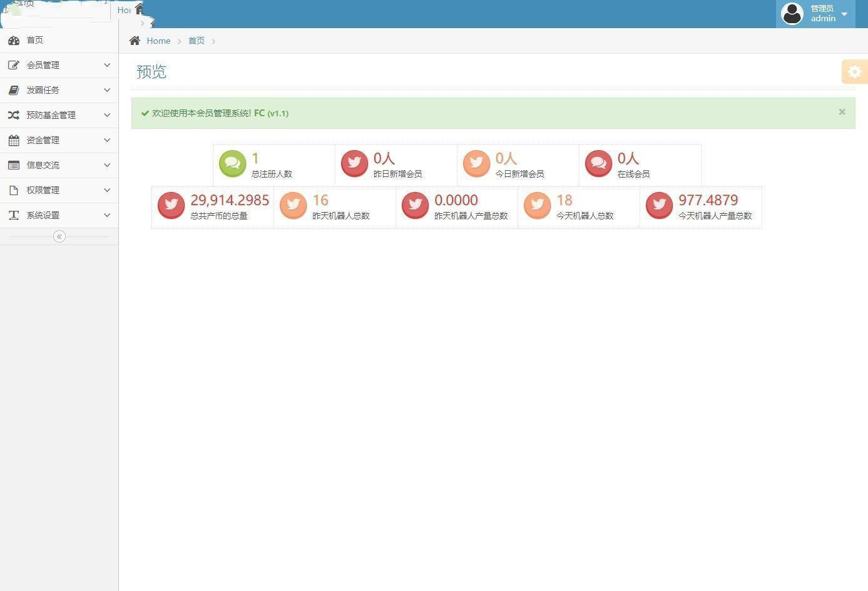868x591 pixels.
Task: Open the 权限管理 menu
Action: [x=59, y=190]
